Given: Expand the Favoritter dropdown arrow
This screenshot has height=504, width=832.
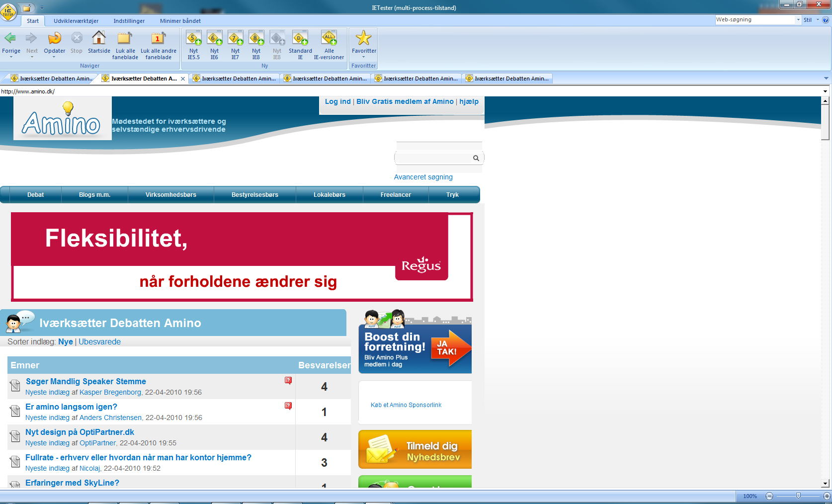Looking at the screenshot, I should coord(364,57).
